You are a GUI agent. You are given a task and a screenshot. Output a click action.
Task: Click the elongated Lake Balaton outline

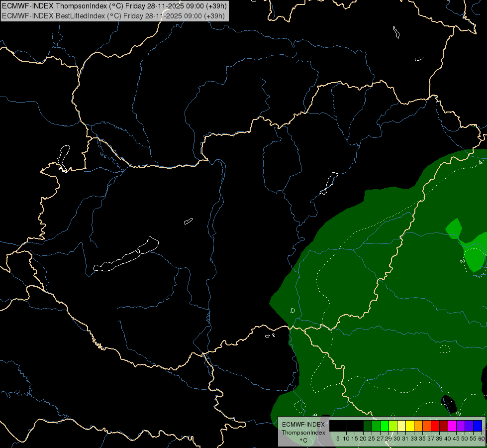pyautogui.click(x=126, y=255)
